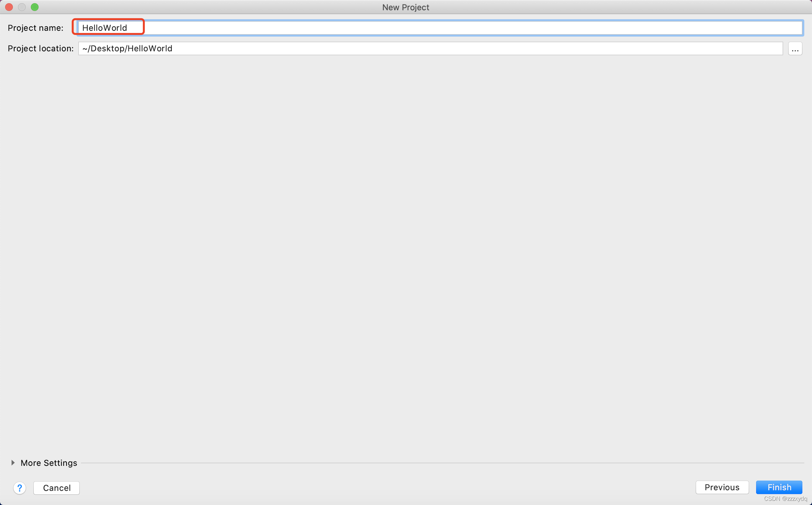Maximize the window with the green button
This screenshot has width=812, height=505.
(35, 7)
